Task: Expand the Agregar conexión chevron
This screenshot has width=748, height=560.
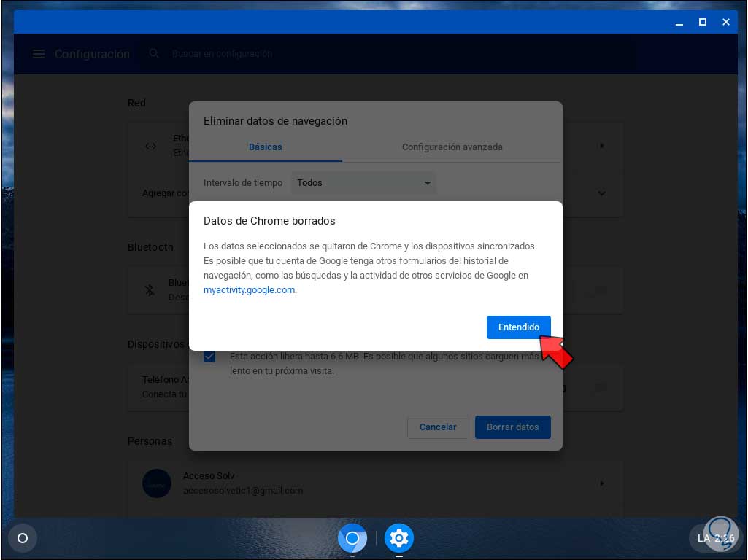Action: (x=602, y=193)
